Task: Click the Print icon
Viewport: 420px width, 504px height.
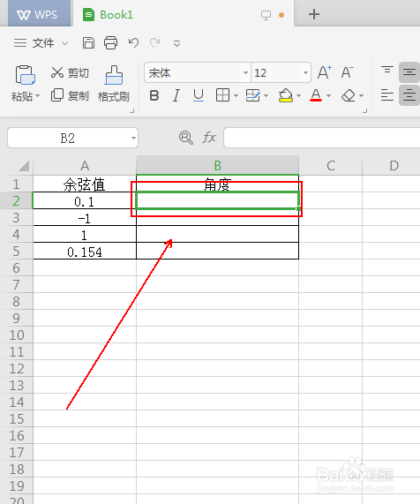Action: click(110, 42)
